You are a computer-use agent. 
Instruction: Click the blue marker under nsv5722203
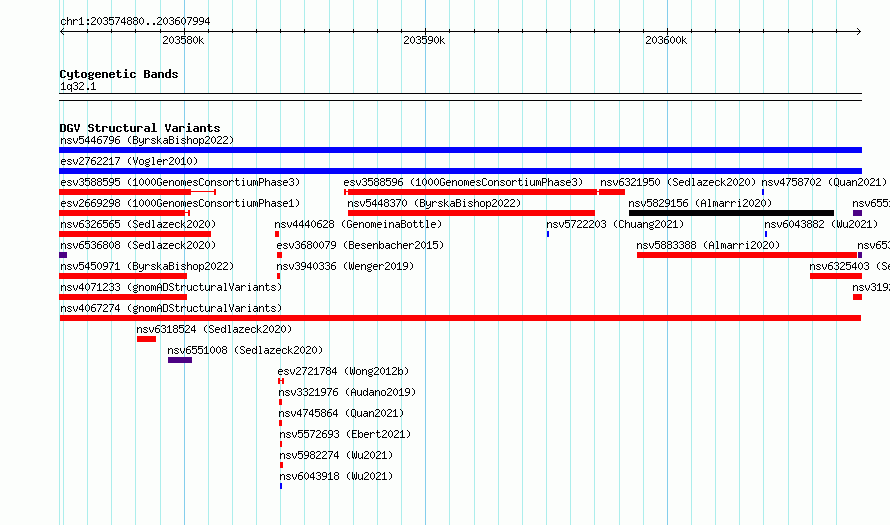pos(548,234)
